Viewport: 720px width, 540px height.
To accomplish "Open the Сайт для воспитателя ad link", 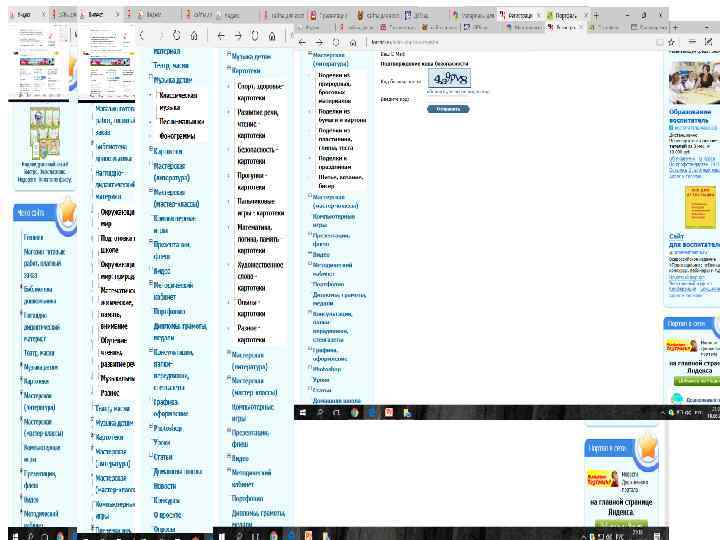I will [694, 240].
